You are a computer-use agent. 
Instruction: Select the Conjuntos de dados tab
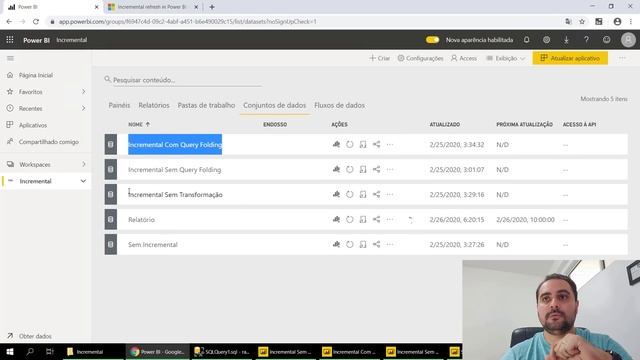[275, 105]
